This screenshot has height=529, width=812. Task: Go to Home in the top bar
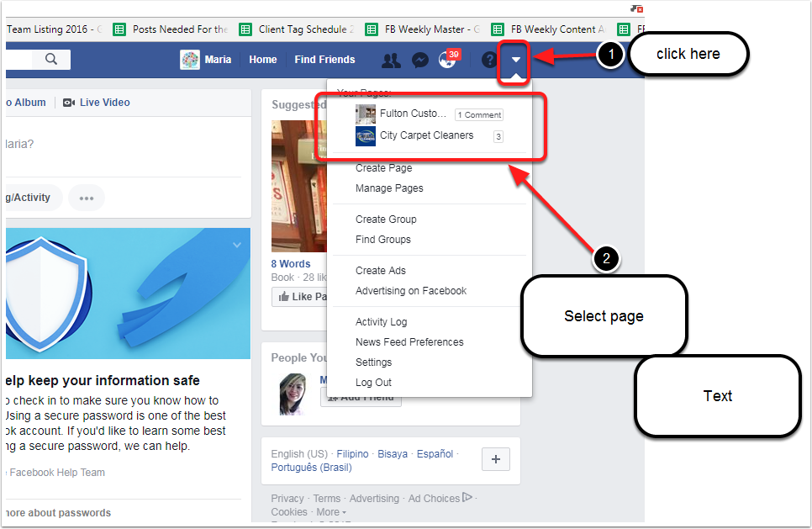[x=263, y=60]
